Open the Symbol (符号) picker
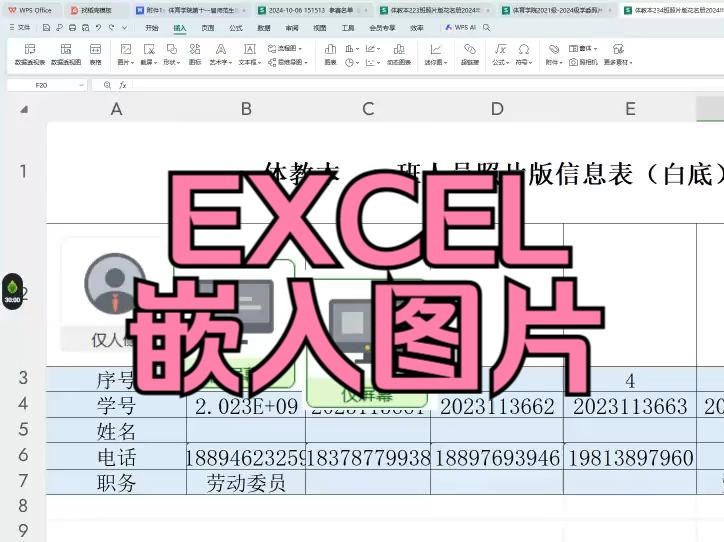Screen dimensions: 724x542 tap(524, 54)
